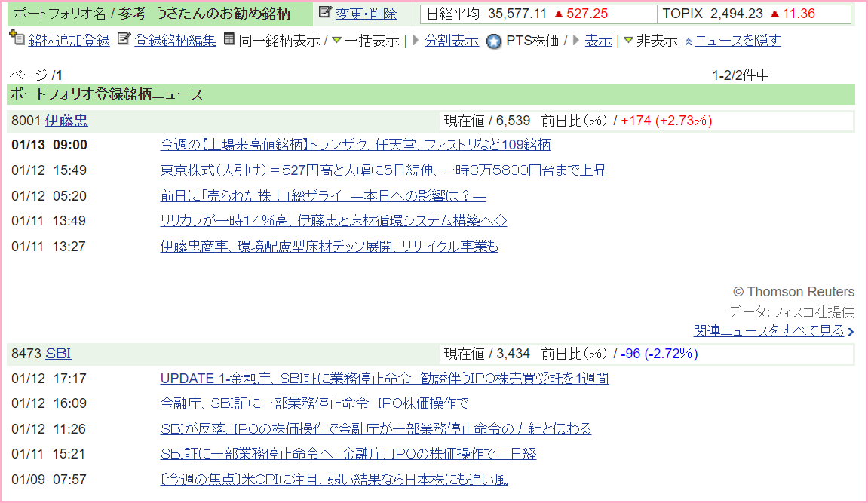The image size is (868, 503).
Task: Click 現在値 / 6,539 text
Action: click(486, 121)
